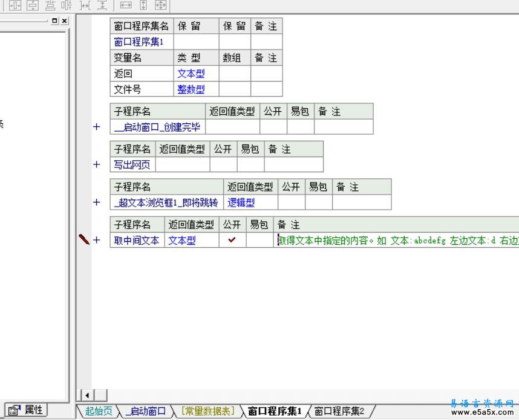519x420 pixels.
Task: Click the center horizontally alignment icon
Action: [x=15, y=5]
